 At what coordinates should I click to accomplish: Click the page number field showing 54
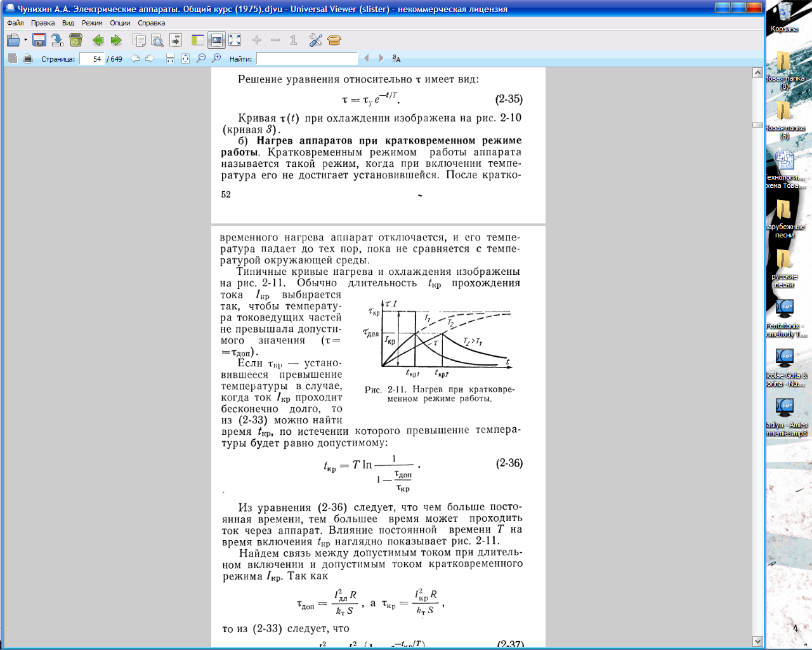point(92,59)
